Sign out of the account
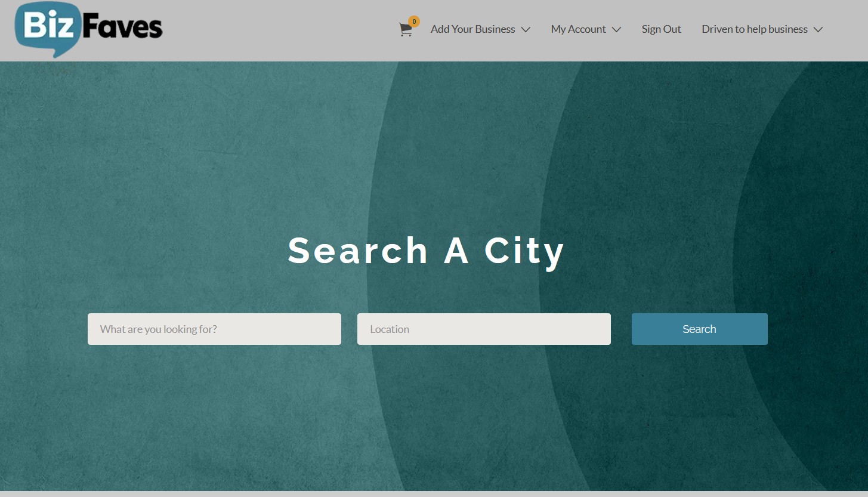 pos(661,29)
